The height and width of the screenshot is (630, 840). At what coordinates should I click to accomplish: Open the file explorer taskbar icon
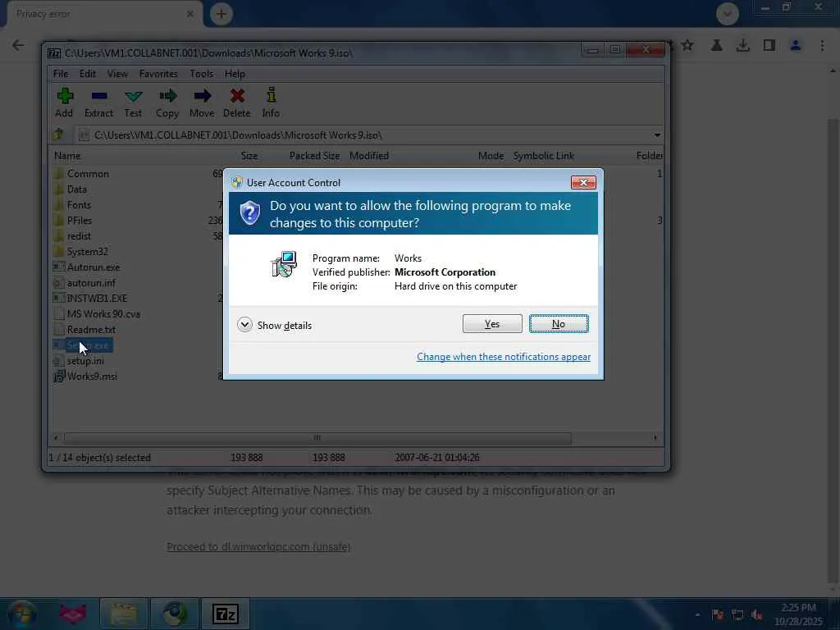[x=123, y=614]
